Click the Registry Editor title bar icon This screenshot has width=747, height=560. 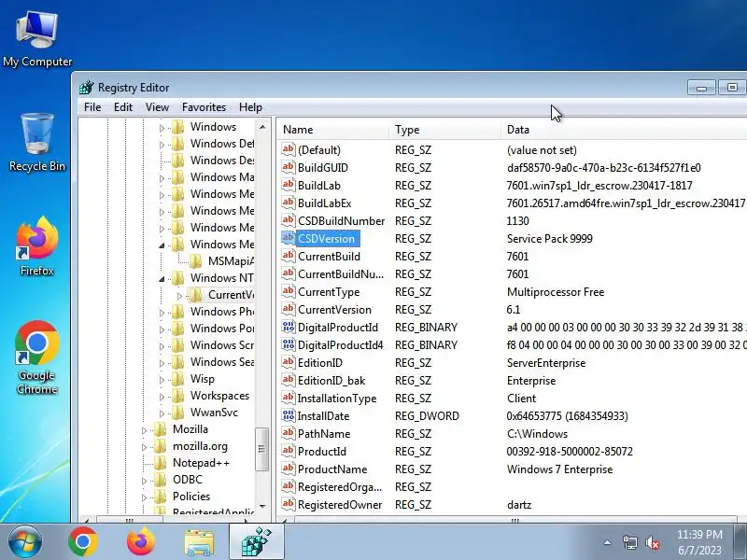(87, 88)
